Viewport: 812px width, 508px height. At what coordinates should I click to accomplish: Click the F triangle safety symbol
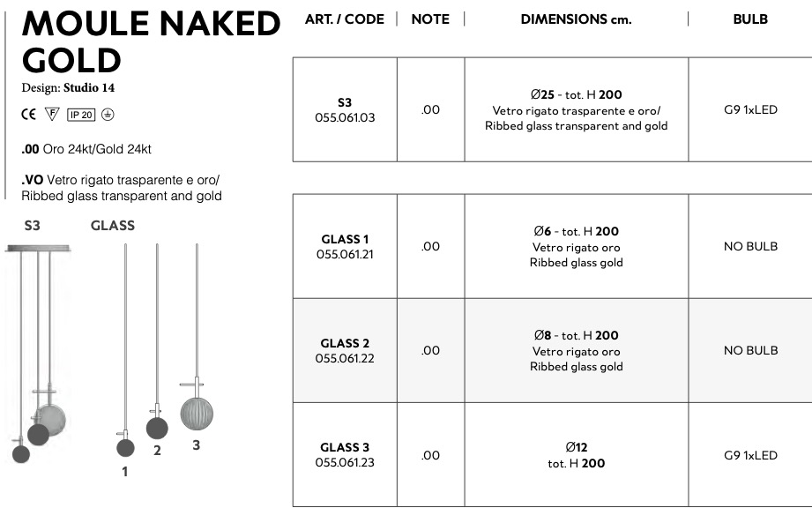(52, 115)
